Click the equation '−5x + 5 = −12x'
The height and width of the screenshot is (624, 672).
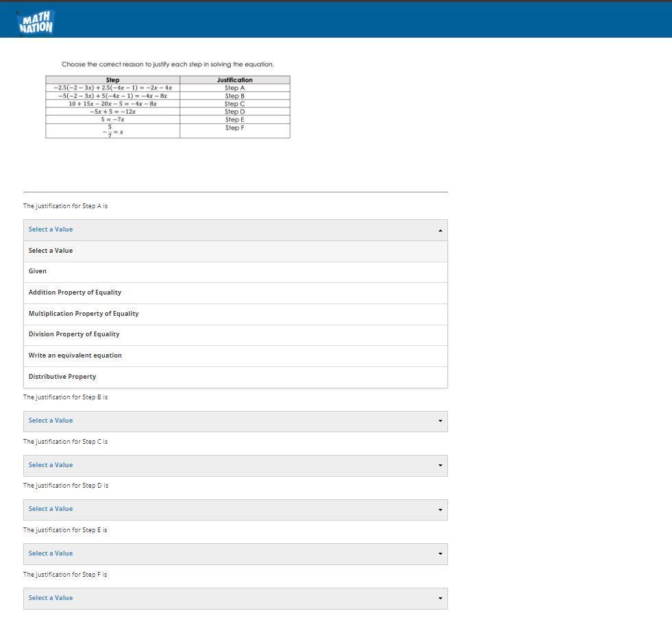(x=113, y=112)
